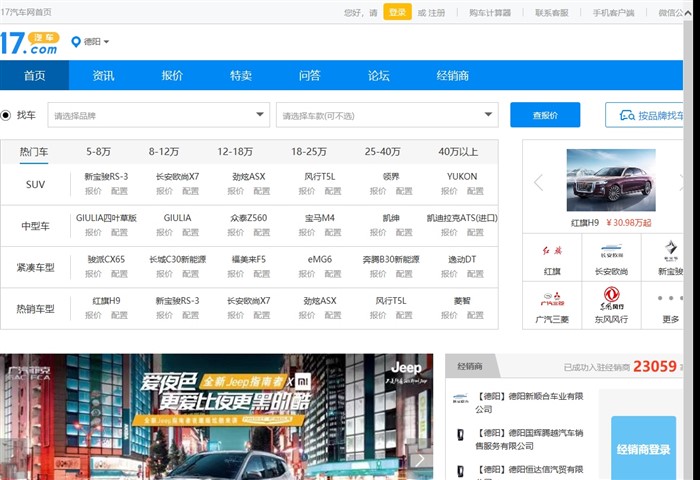Open 配置 under GIULIA四叶草版
The image size is (700, 480).
tap(119, 232)
